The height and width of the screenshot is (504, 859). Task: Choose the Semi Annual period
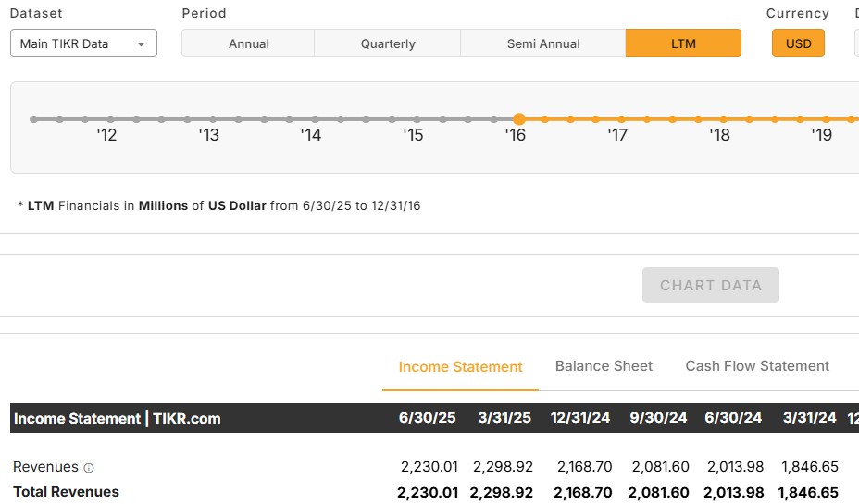click(x=543, y=43)
